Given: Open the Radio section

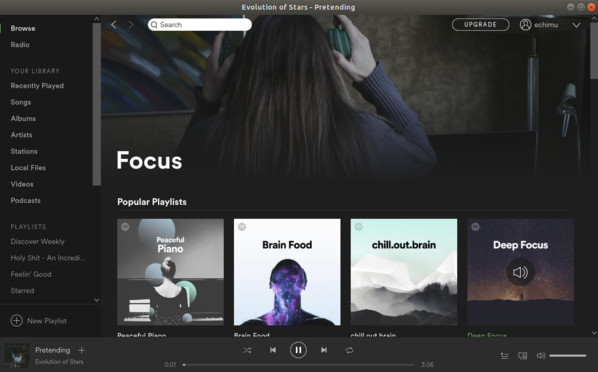Looking at the screenshot, I should [x=20, y=45].
